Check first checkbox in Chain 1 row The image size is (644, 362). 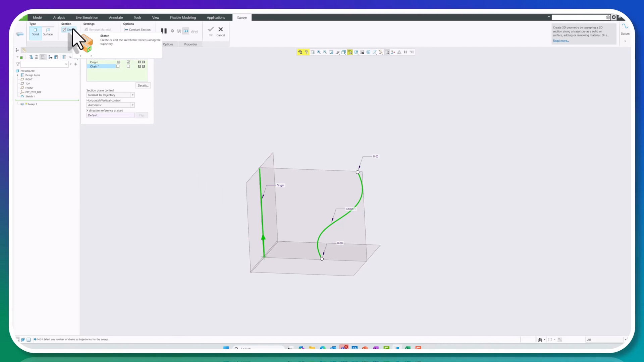point(118,66)
